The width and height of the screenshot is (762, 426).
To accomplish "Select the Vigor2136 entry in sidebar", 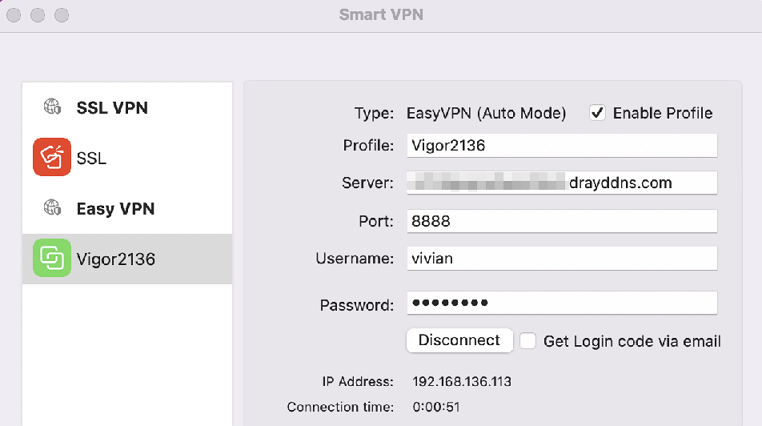I will click(127, 259).
